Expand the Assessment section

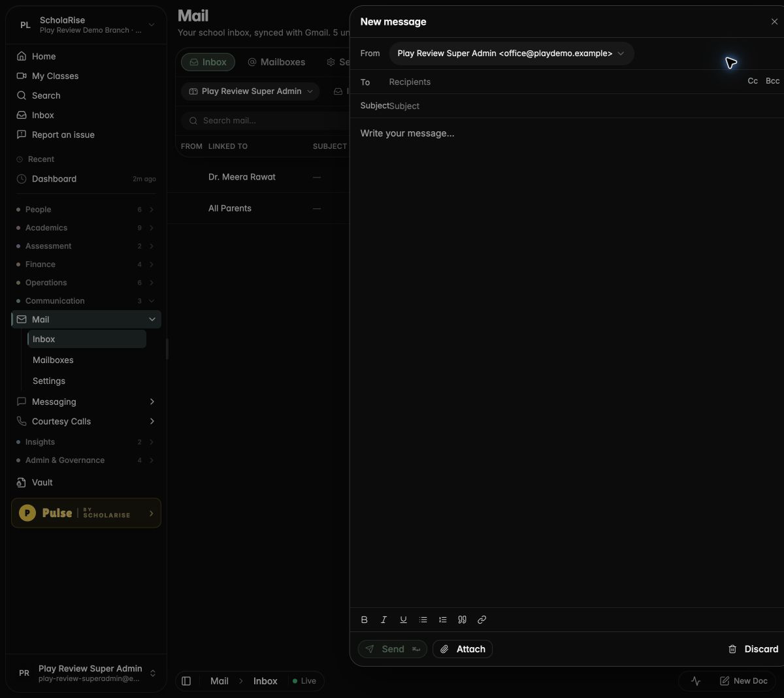coord(86,246)
